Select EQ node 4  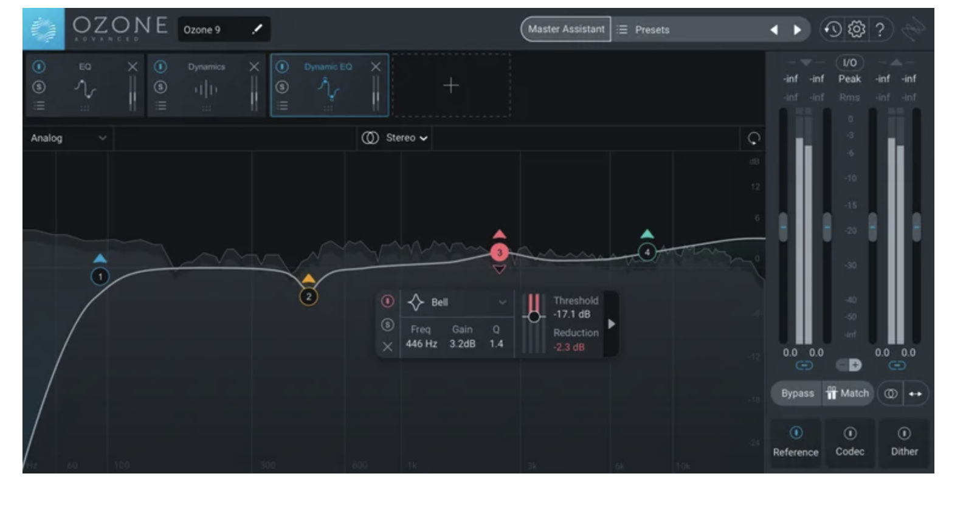[647, 252]
